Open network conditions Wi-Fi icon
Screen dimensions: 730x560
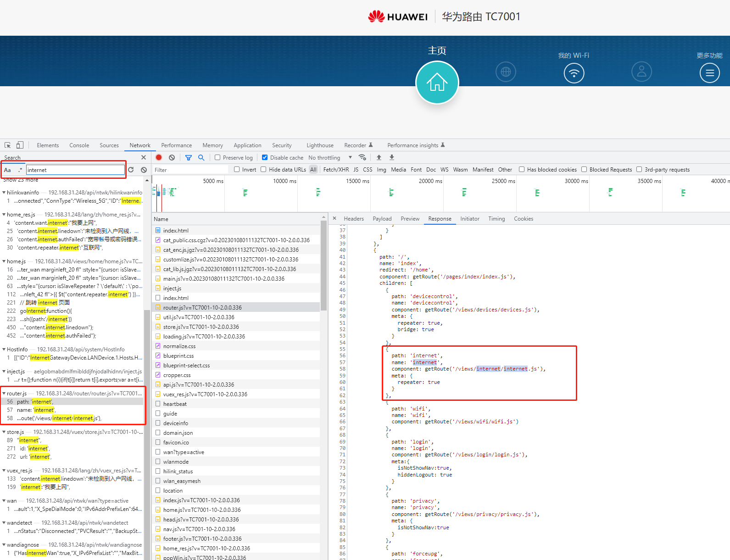[362, 157]
